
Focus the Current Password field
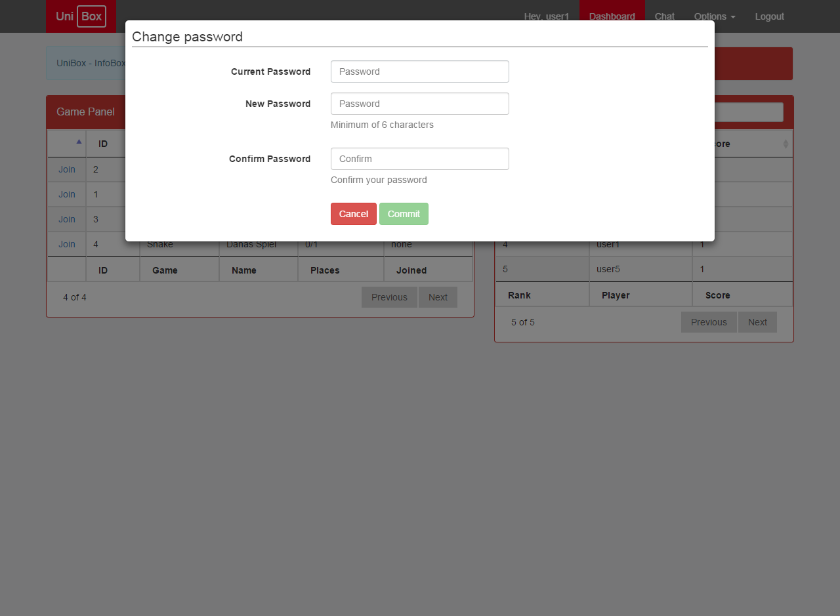[420, 72]
